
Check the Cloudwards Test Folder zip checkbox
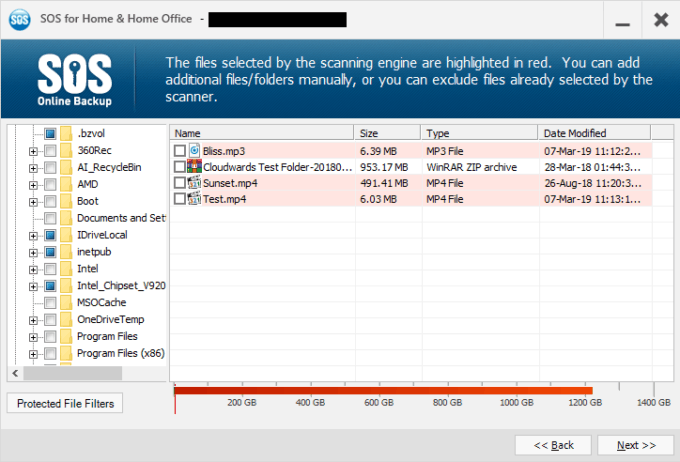click(x=180, y=167)
